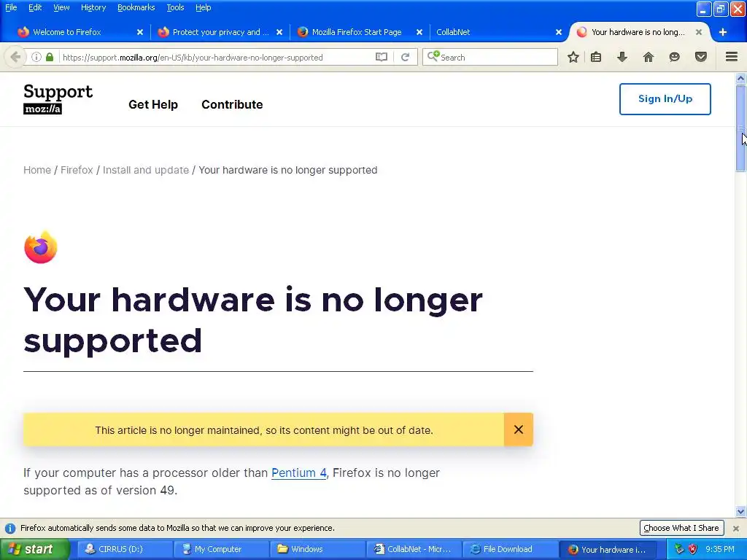Click the Mozilla Support logo
Image resolution: width=747 pixels, height=560 pixels.
[58, 98]
